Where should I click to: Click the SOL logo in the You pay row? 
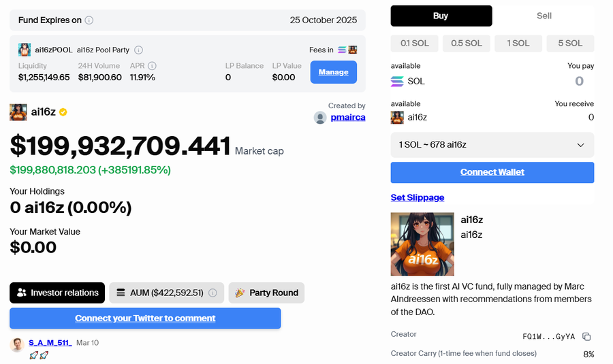coord(397,81)
